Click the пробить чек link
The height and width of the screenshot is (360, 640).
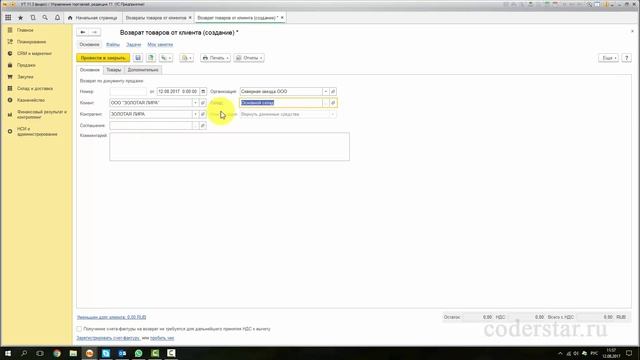162,338
